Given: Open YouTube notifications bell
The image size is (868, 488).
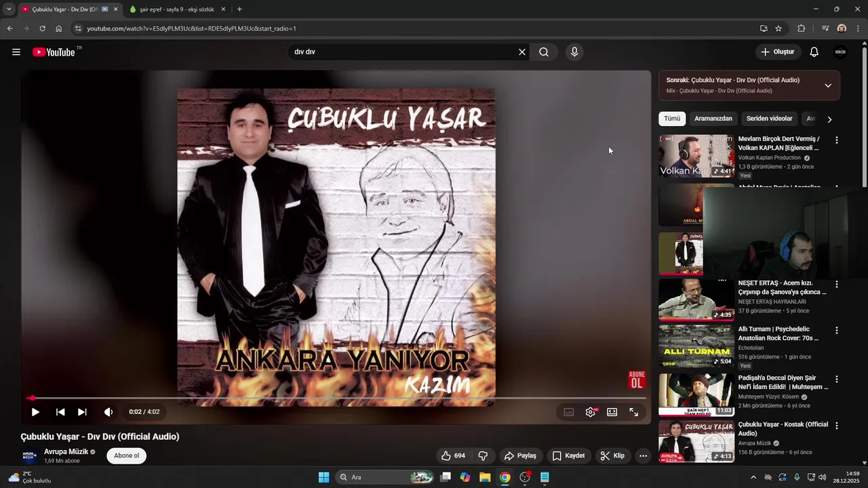Looking at the screenshot, I should pyautogui.click(x=814, y=52).
